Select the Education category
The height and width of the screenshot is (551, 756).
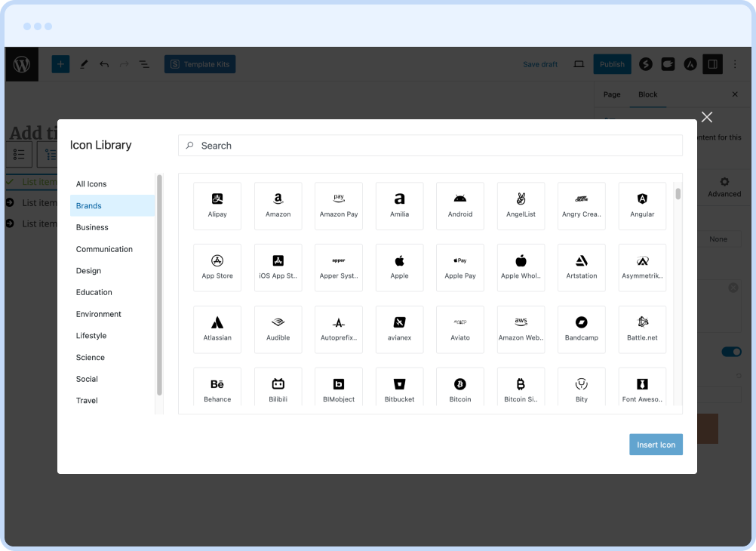coord(112,292)
